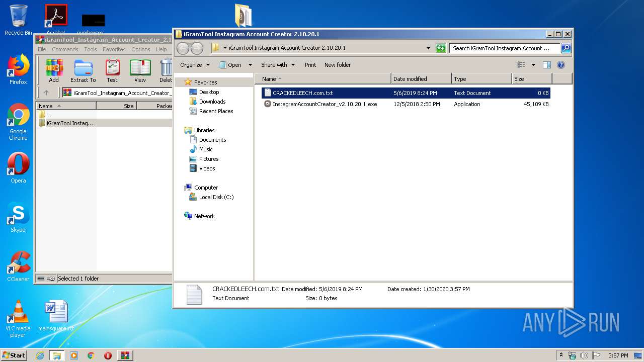
Task: Open WinRAR Help menu
Action: (x=161, y=49)
